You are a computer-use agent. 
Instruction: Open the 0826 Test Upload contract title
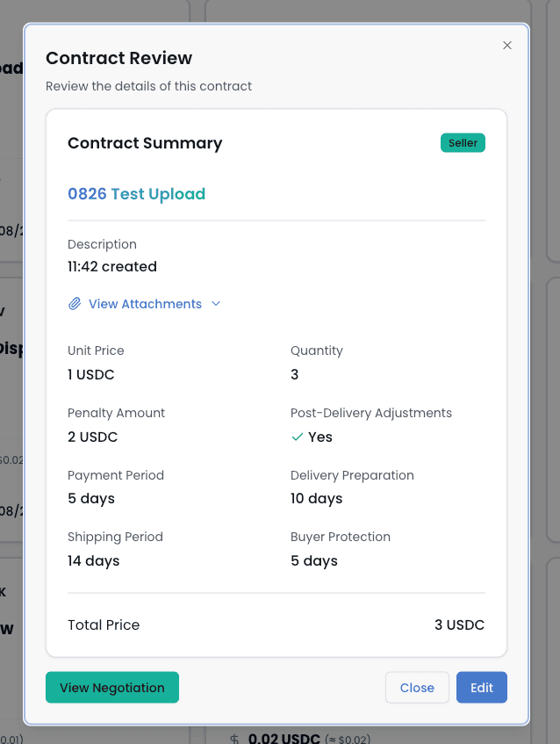[136, 194]
